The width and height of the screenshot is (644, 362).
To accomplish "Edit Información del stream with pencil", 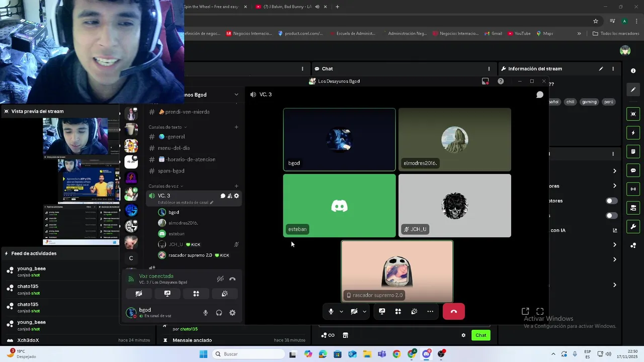I will [x=601, y=69].
